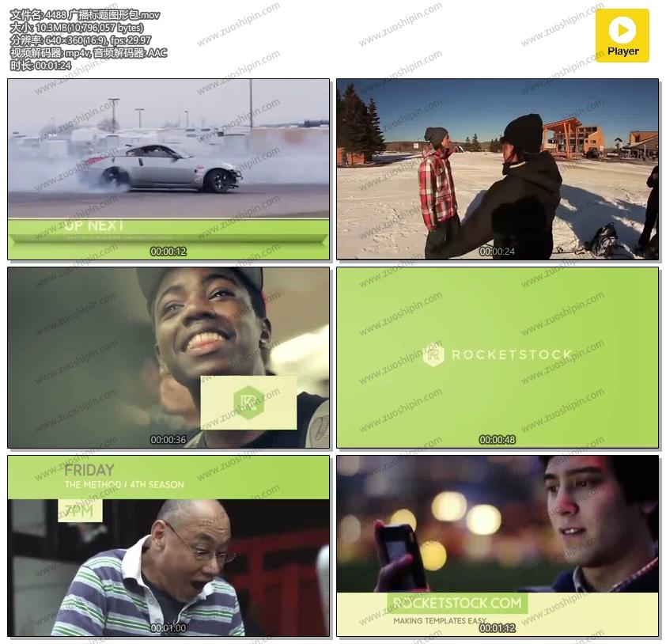Click the video duration 00:01:24 text

pos(41,66)
